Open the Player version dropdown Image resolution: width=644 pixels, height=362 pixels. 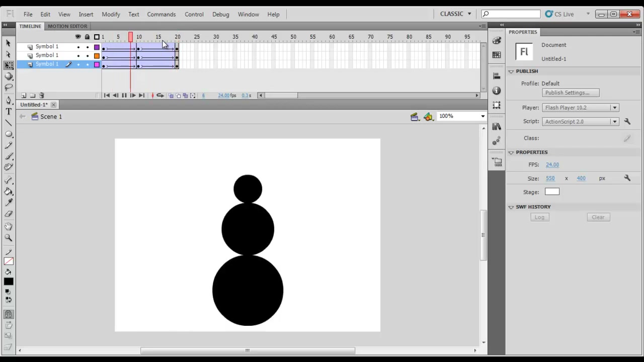580,108
